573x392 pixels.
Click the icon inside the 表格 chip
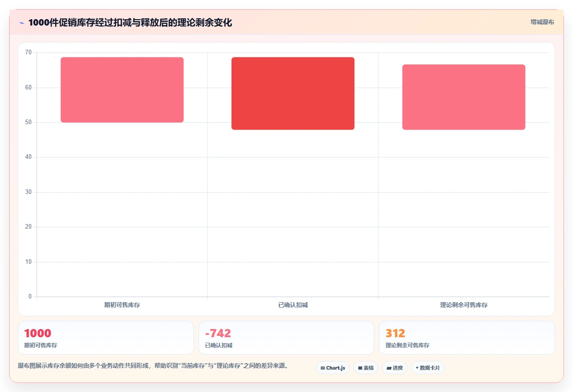(360, 368)
